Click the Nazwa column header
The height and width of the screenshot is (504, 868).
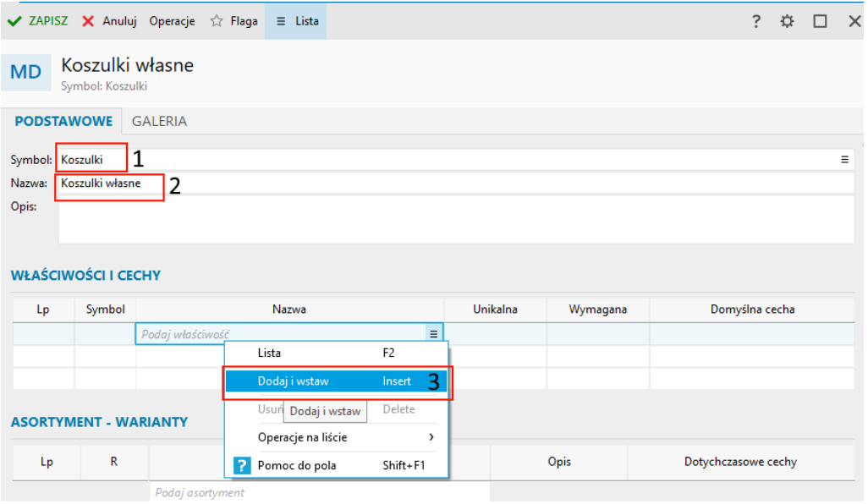[x=289, y=310]
